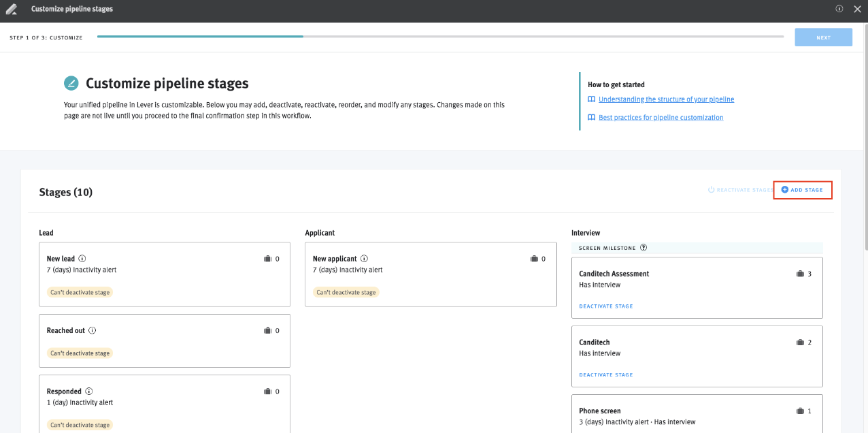Click book icon beside 'Understanding the structure' link

(x=591, y=99)
